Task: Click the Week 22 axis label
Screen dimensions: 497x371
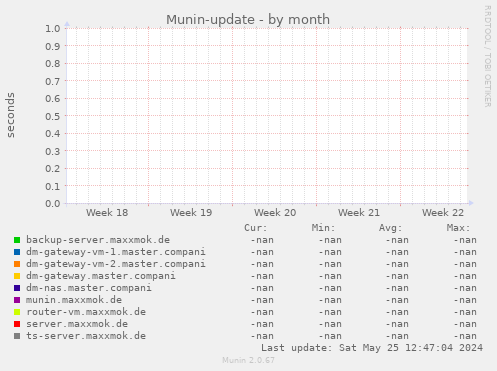Action: click(443, 213)
